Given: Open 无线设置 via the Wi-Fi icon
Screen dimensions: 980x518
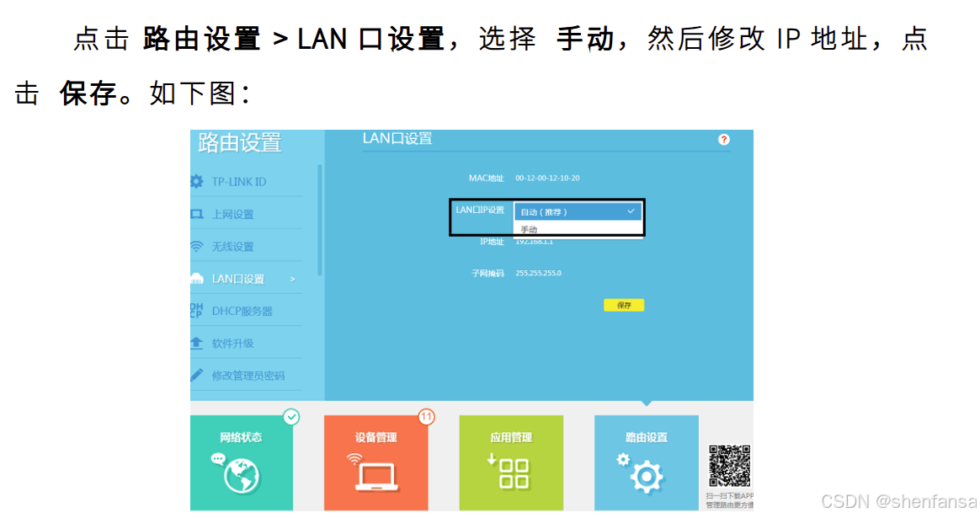Looking at the screenshot, I should pyautogui.click(x=197, y=246).
